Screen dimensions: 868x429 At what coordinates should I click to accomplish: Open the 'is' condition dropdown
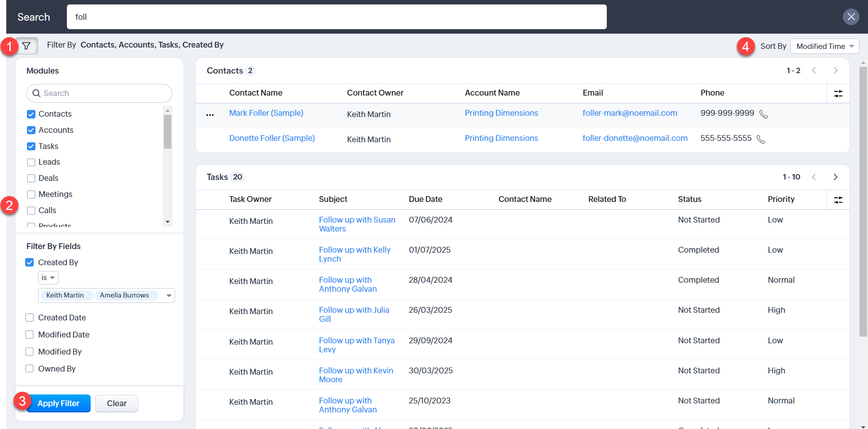48,278
